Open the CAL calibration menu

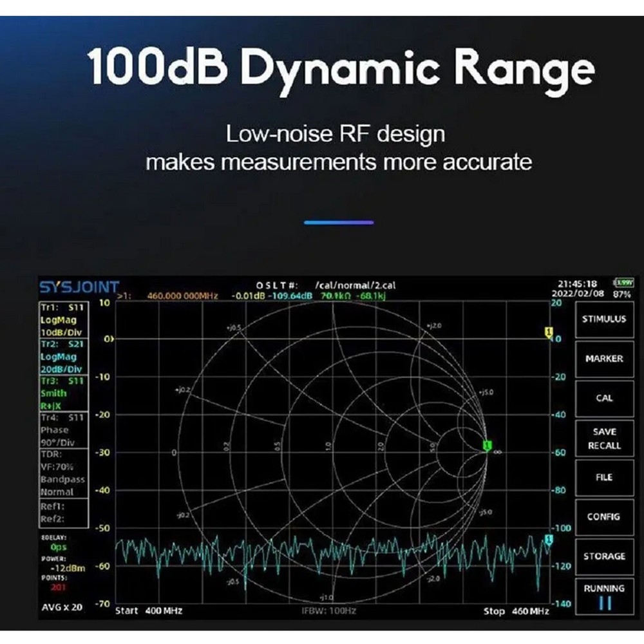604,398
